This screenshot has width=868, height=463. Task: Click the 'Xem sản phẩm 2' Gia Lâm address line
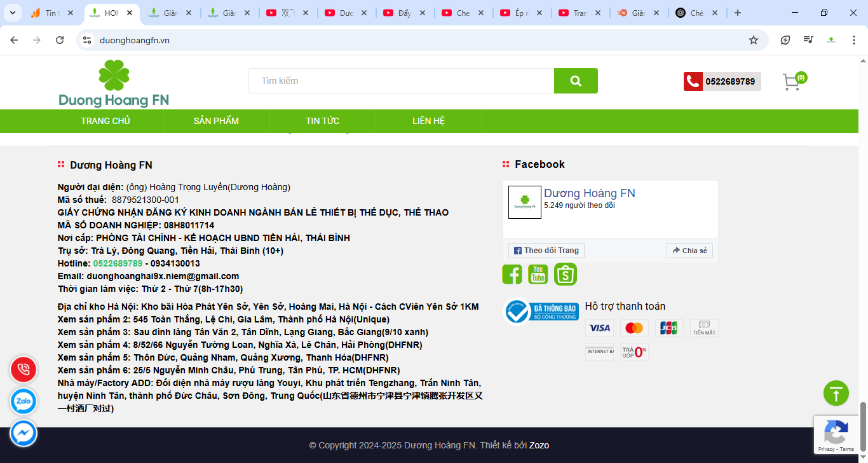click(x=224, y=319)
